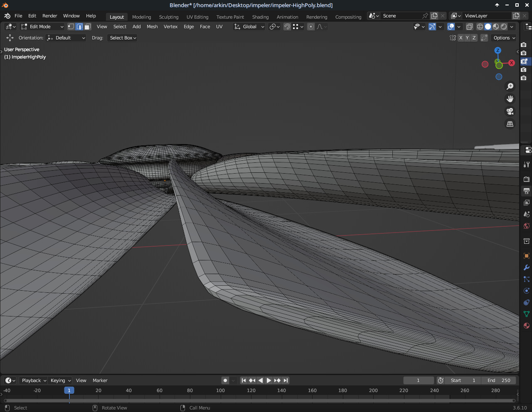Toggle camera view with camera icon
This screenshot has height=412, width=532.
pyautogui.click(x=510, y=111)
